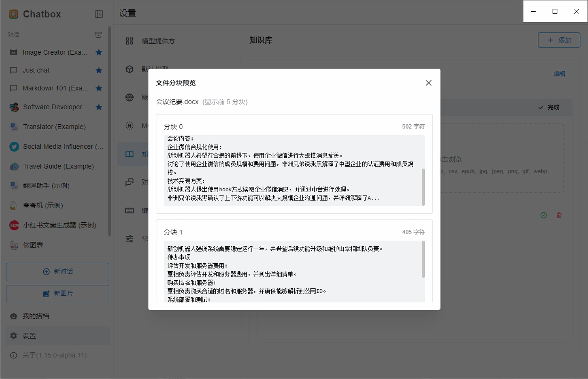Click the green check status icon
The image size is (588, 379).
coord(543,215)
